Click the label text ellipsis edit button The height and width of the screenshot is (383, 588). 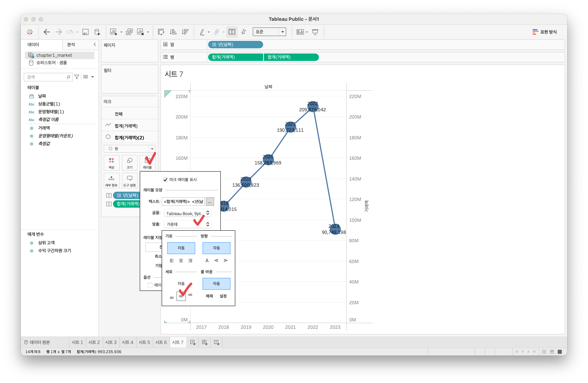209,202
